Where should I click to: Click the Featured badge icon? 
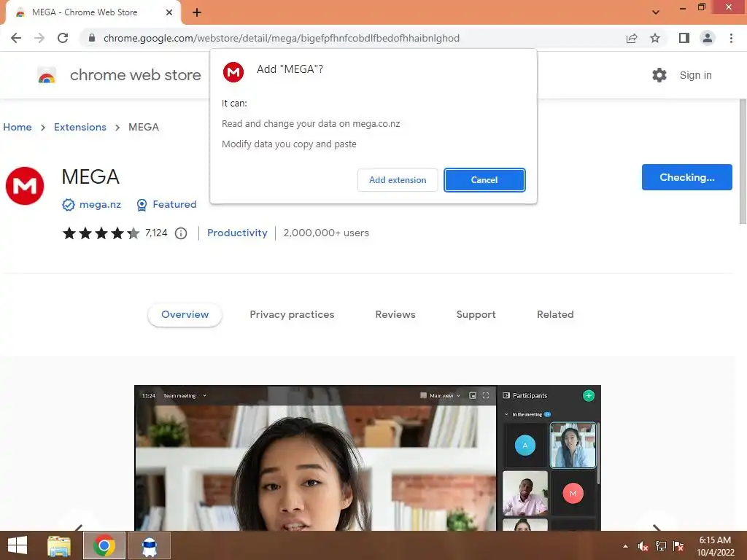tap(142, 205)
